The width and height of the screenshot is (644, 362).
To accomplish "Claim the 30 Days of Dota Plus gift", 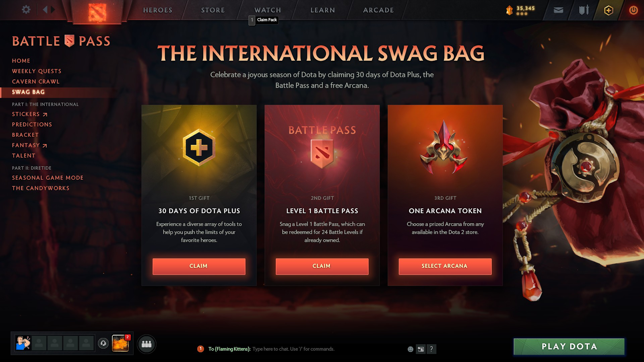I will (x=199, y=266).
